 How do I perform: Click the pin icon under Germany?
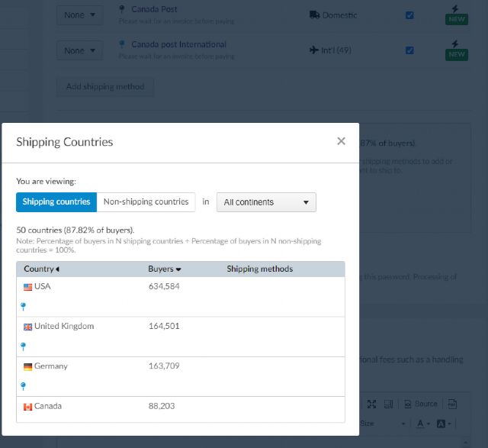[x=24, y=385]
